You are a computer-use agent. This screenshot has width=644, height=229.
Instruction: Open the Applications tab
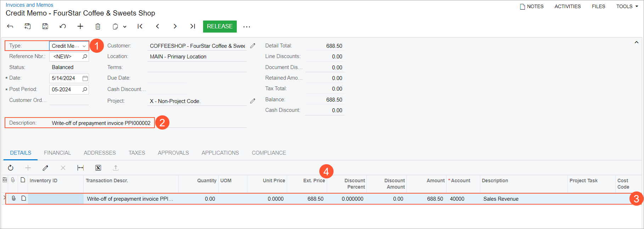click(x=220, y=153)
